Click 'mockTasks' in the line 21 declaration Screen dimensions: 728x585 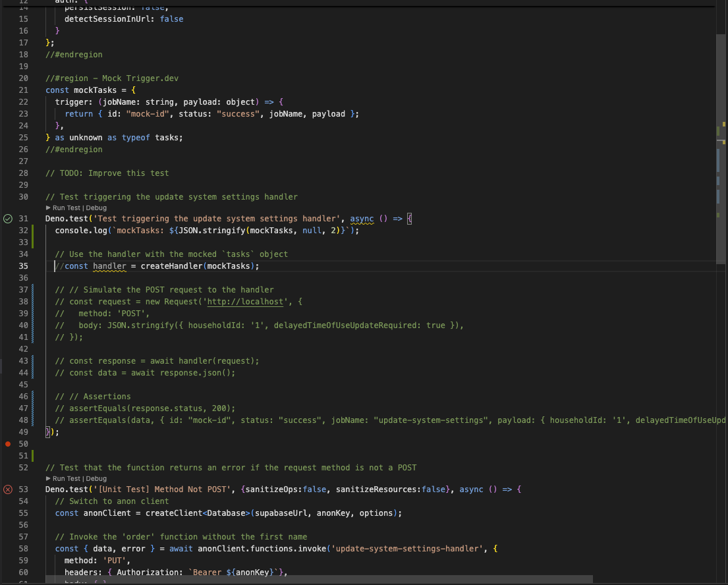click(95, 90)
